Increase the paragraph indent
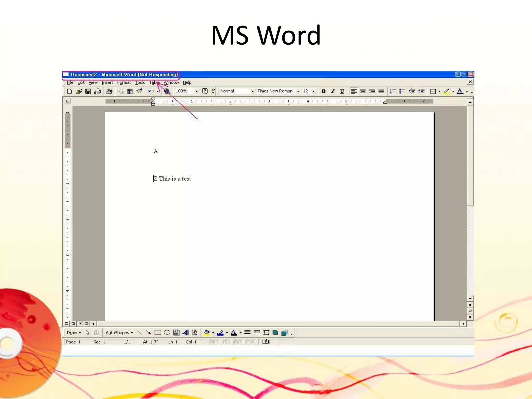This screenshot has height=399, width=532. click(421, 91)
